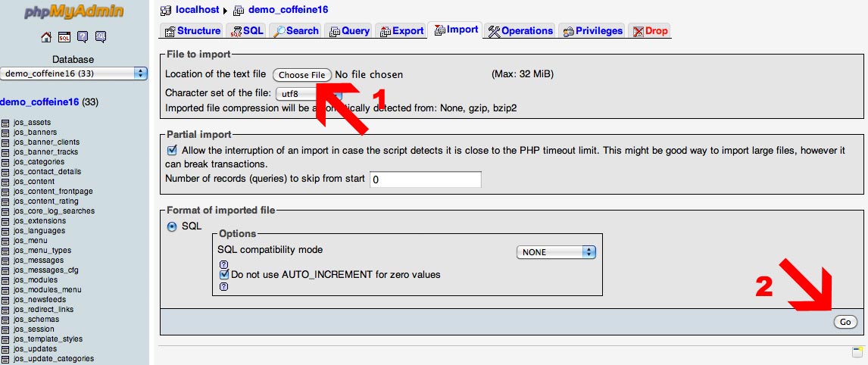Select the SQL format radio button
The width and height of the screenshot is (868, 365).
(x=172, y=226)
